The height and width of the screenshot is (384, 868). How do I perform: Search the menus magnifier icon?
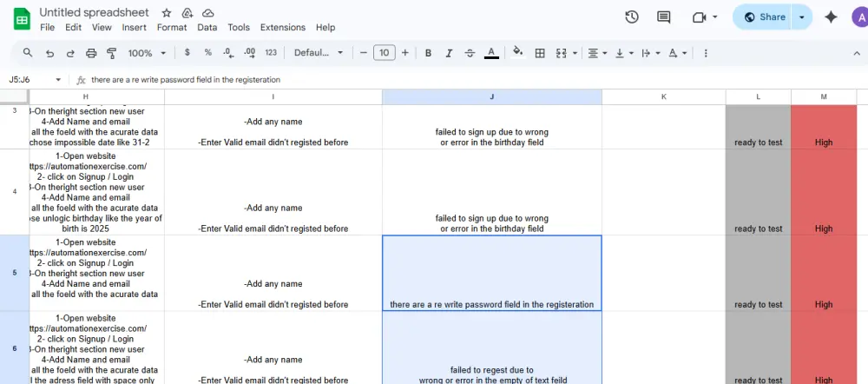click(28, 53)
